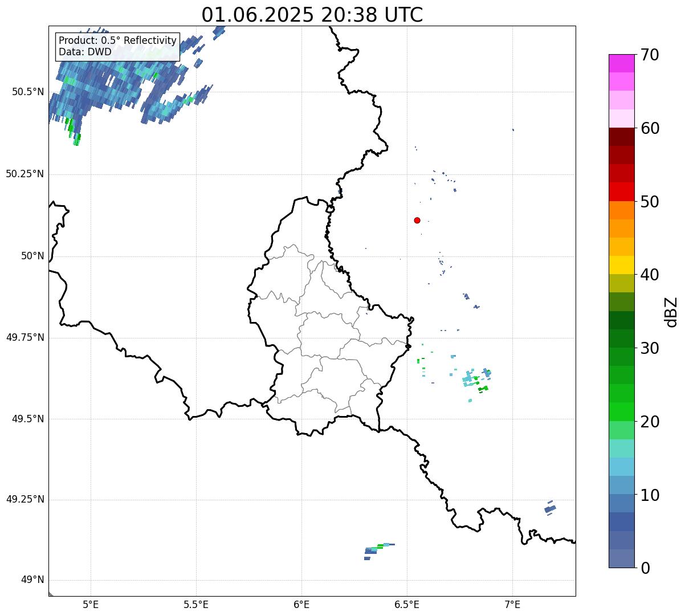The image size is (685, 616).
Task: Click the slate blue bottom colorbar swatch
Action: 622,558
